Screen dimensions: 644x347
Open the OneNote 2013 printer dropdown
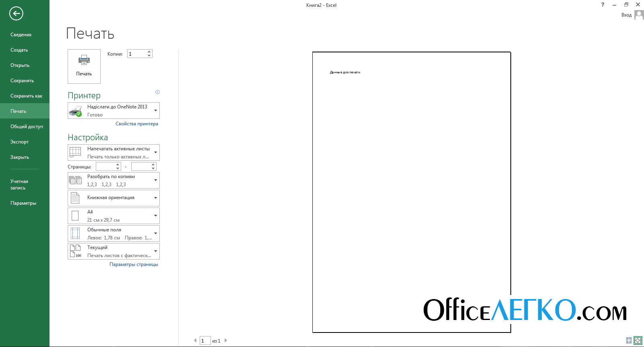(114, 111)
